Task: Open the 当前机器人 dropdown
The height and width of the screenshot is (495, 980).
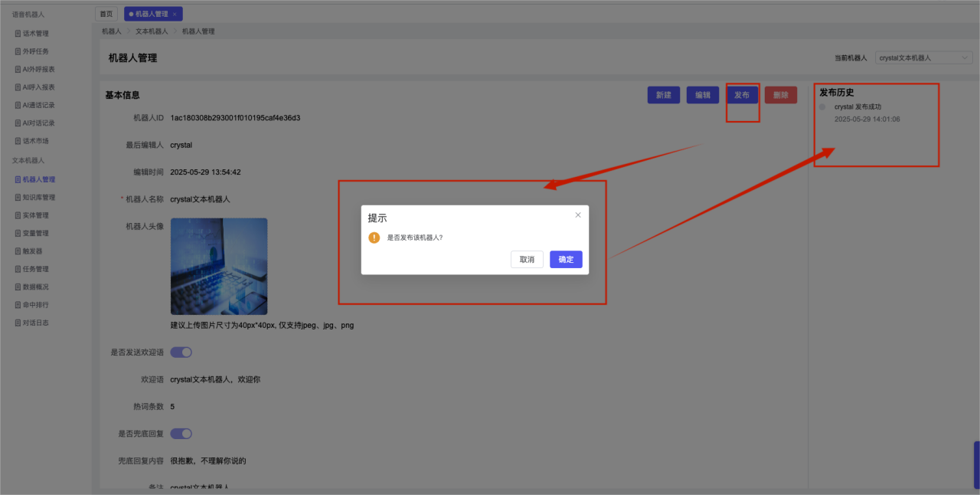Action: 923,57
